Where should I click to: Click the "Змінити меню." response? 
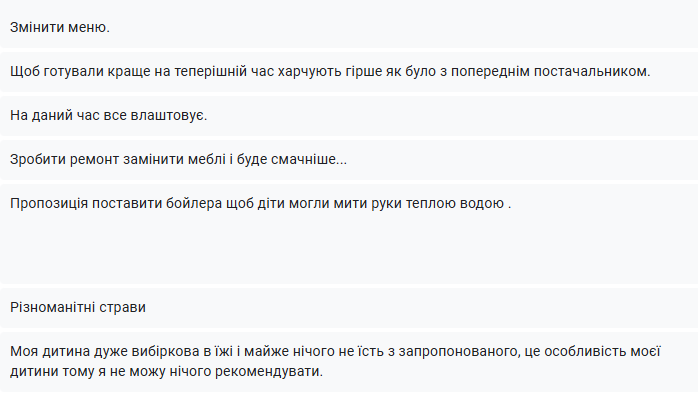point(60,27)
